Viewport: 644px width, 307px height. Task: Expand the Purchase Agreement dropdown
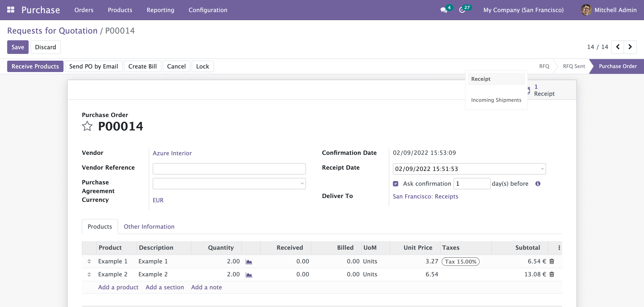[302, 184]
